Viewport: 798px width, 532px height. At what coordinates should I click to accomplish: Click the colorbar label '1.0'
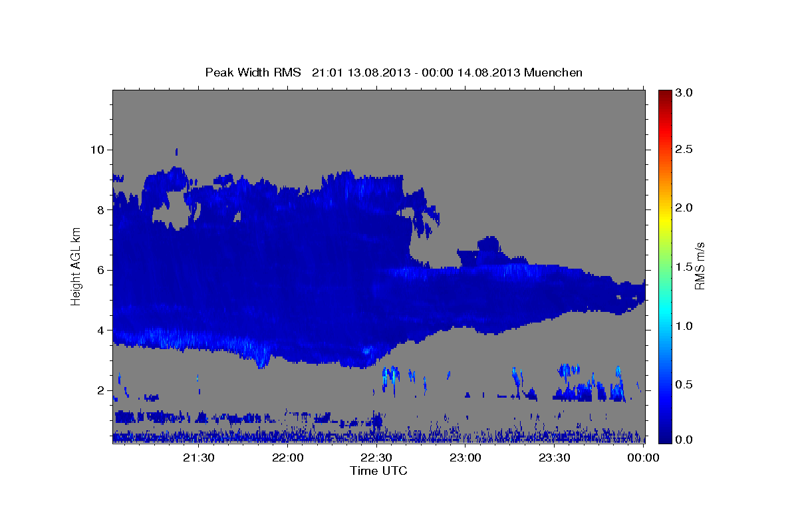tap(684, 326)
